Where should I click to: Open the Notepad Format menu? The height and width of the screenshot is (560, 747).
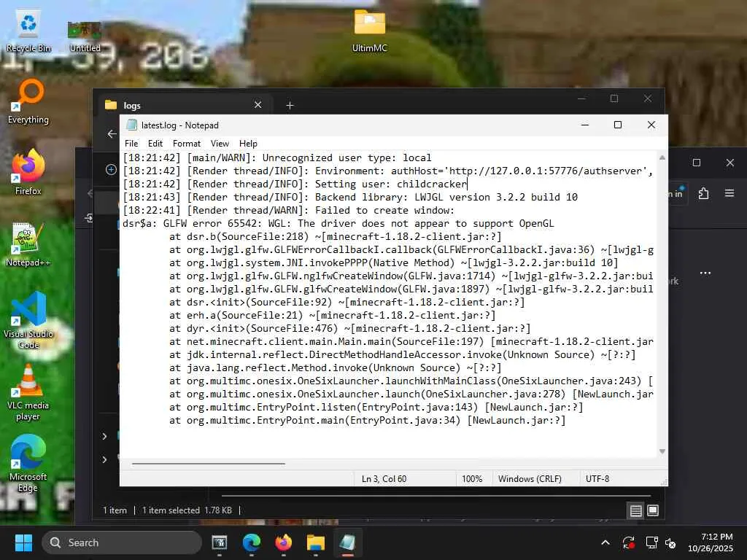pyautogui.click(x=186, y=144)
